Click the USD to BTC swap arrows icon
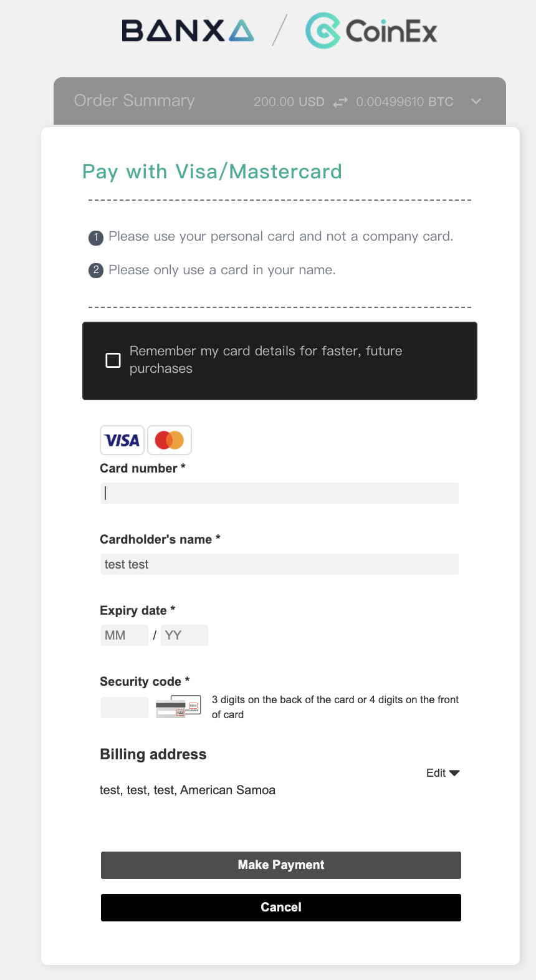Screen dimensions: 536x980 340,102
